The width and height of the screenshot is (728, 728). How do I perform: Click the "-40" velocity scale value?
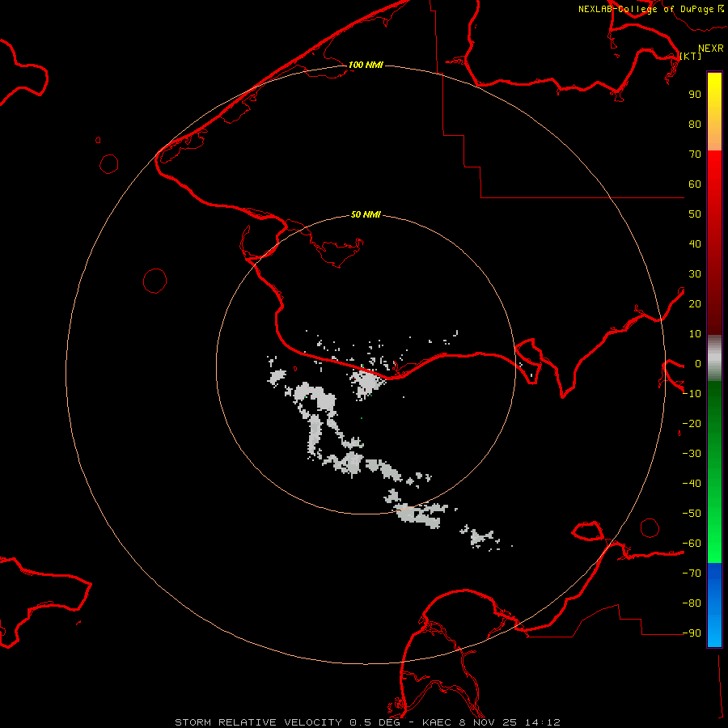(692, 484)
